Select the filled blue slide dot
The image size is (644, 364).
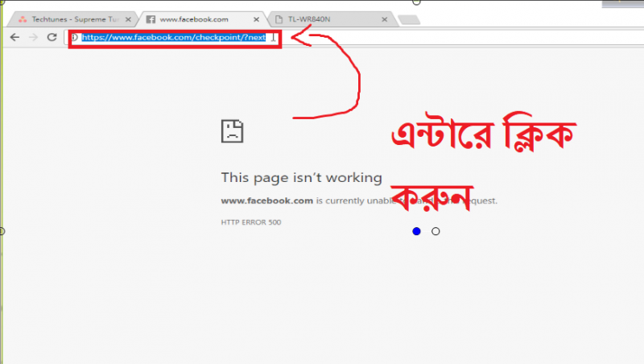tap(416, 231)
